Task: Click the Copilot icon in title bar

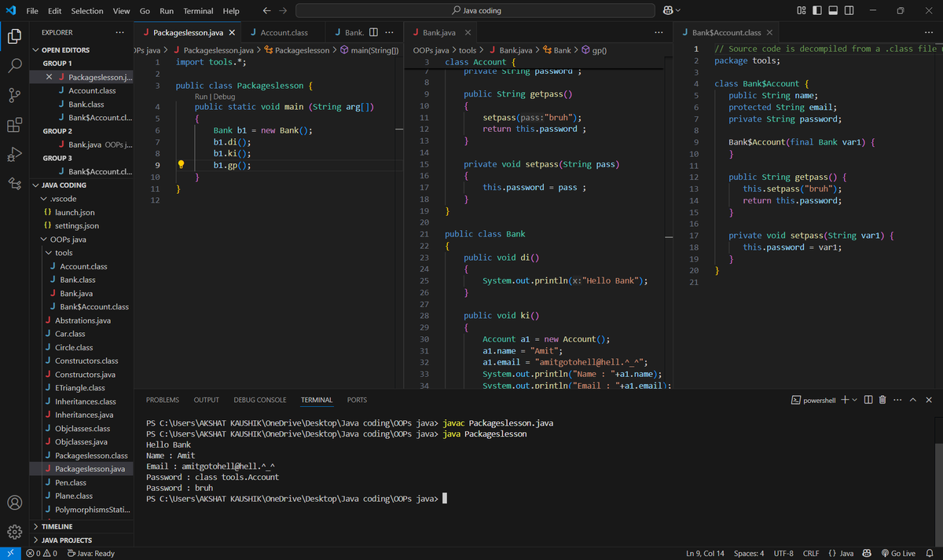Action: tap(668, 11)
